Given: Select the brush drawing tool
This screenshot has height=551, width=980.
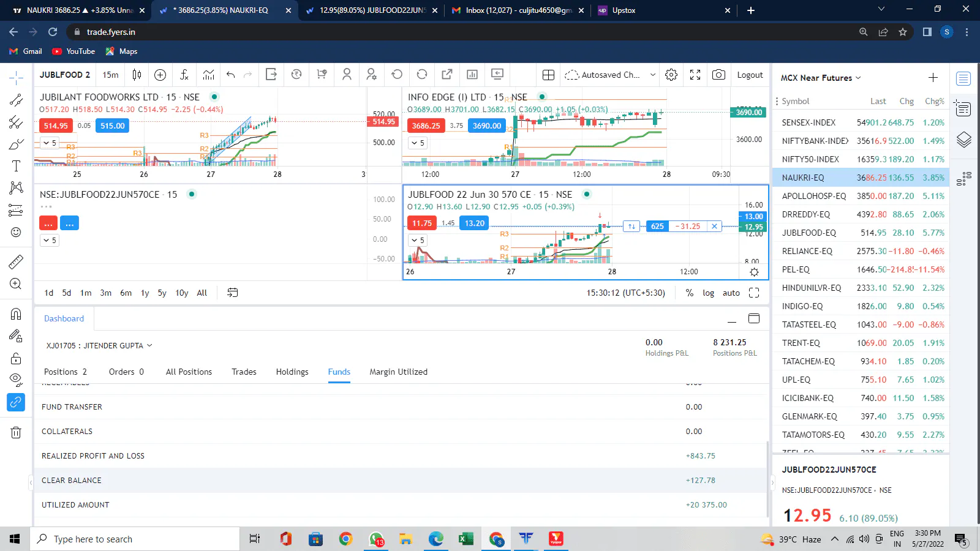Looking at the screenshot, I should tap(16, 144).
